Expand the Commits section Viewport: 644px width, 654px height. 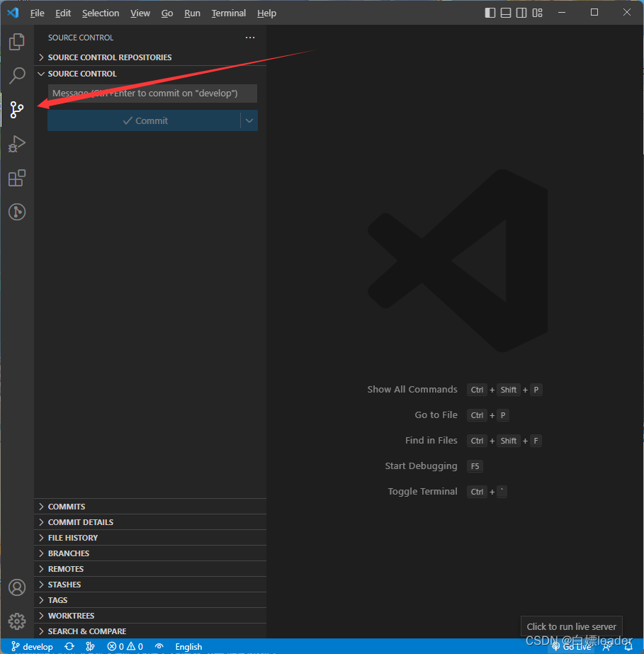[150, 507]
